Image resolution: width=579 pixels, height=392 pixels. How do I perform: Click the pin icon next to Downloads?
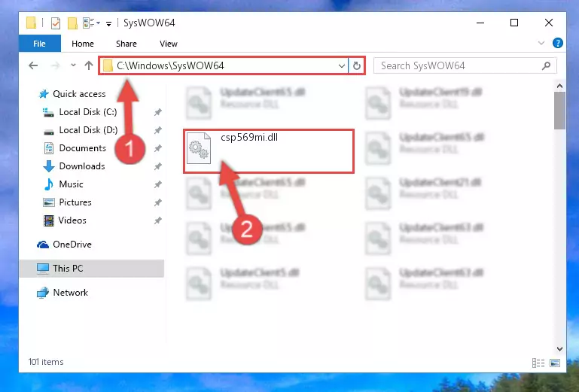click(x=158, y=166)
